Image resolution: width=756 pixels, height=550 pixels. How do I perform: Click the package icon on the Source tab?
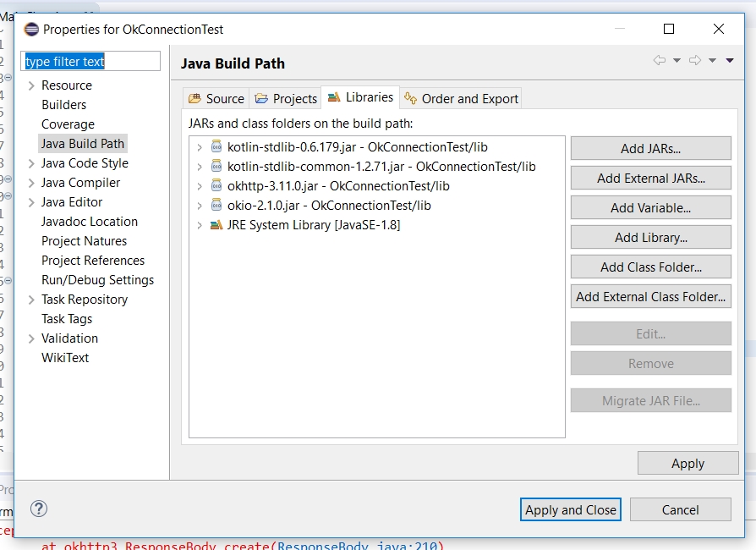194,97
